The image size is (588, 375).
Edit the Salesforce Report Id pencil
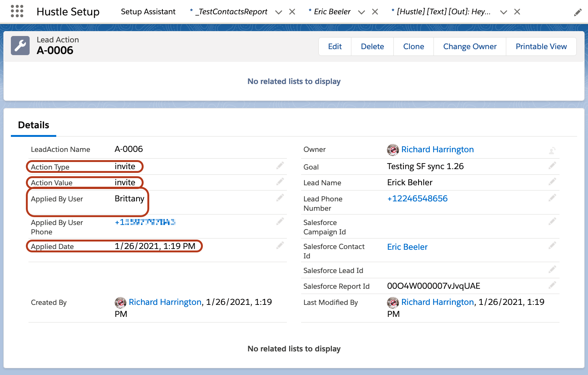pyautogui.click(x=552, y=285)
